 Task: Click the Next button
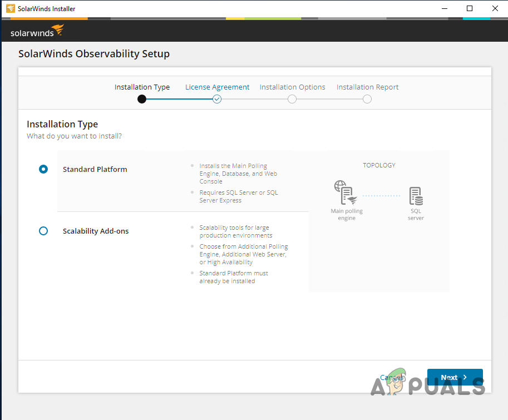(x=455, y=377)
